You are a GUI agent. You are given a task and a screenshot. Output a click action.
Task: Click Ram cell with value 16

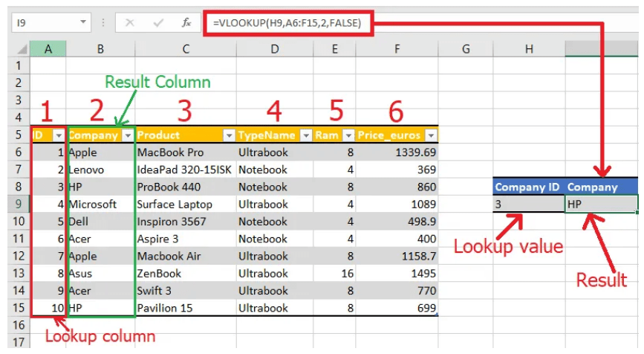[x=335, y=273]
